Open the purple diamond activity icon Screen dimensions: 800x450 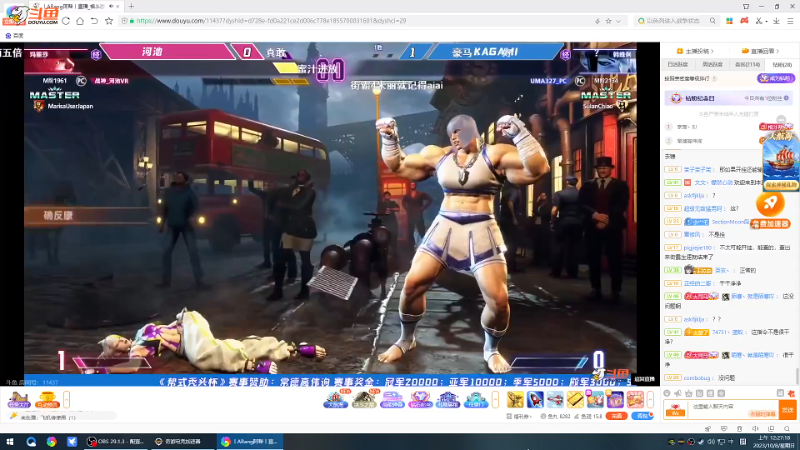pos(420,399)
